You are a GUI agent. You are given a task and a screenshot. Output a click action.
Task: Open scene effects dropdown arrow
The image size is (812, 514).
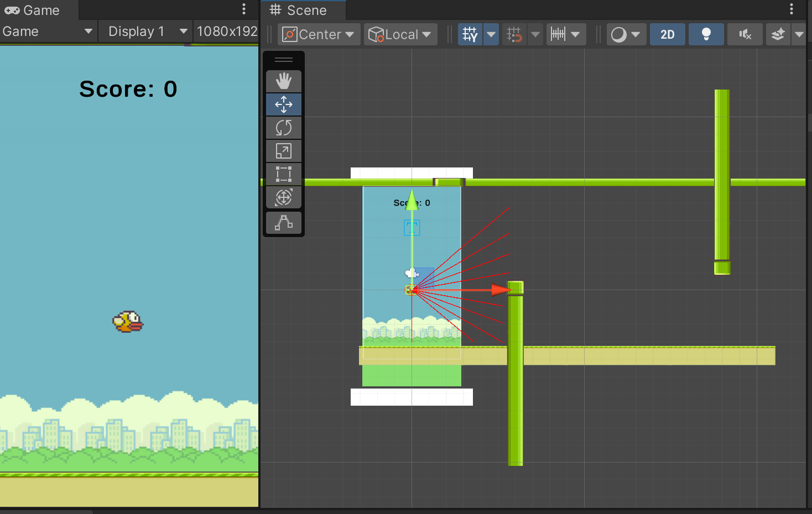(799, 35)
